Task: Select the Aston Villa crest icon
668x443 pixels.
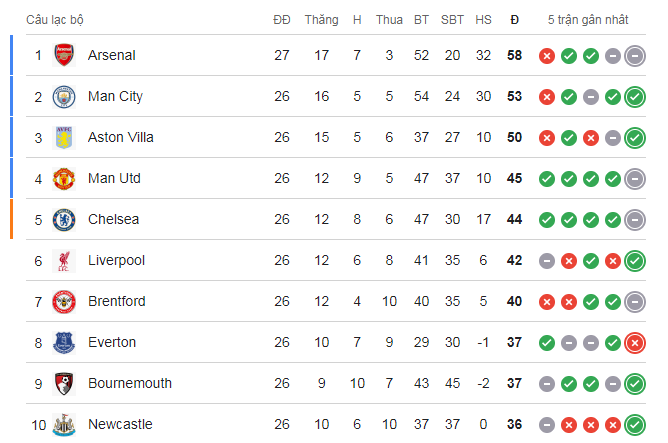Action: [65, 137]
